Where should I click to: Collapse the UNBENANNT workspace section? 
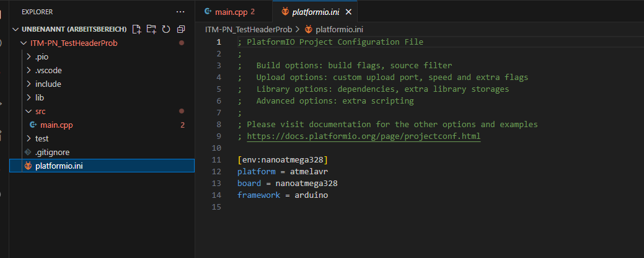pos(16,29)
